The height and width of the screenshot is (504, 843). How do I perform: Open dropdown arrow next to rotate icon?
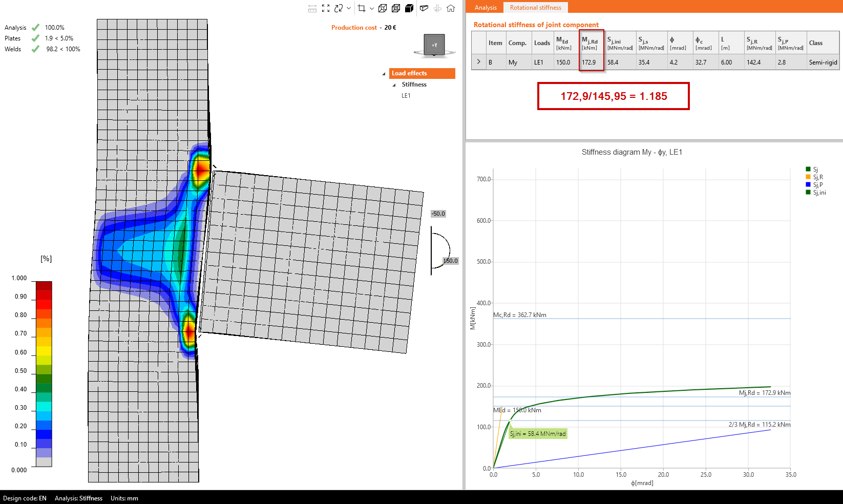point(349,8)
